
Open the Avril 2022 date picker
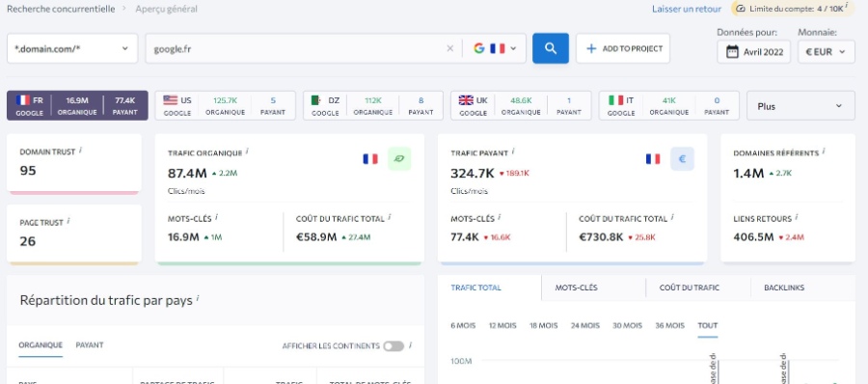[x=753, y=52]
